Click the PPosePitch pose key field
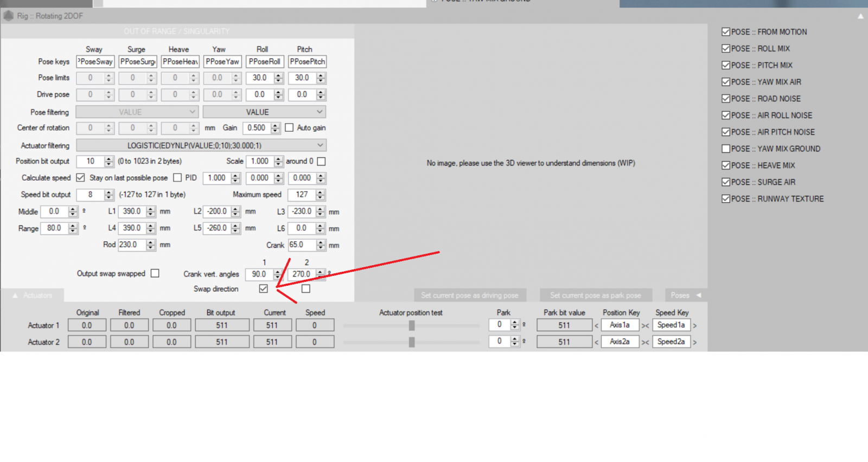The width and height of the screenshot is (868, 462). 307,62
